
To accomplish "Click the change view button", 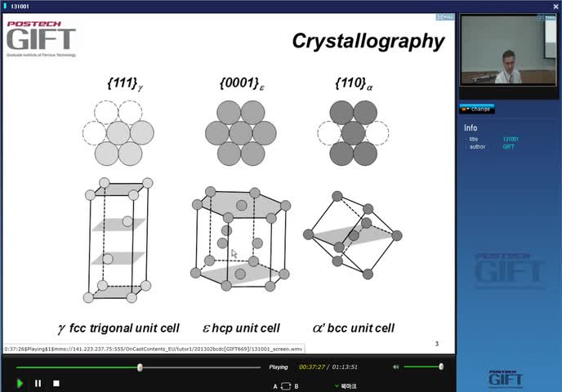I will (477, 109).
